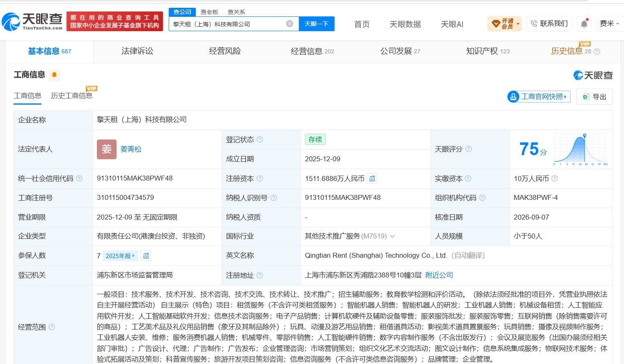Open chart icon beside registered capital value
The image size is (624, 364).
(x=372, y=179)
